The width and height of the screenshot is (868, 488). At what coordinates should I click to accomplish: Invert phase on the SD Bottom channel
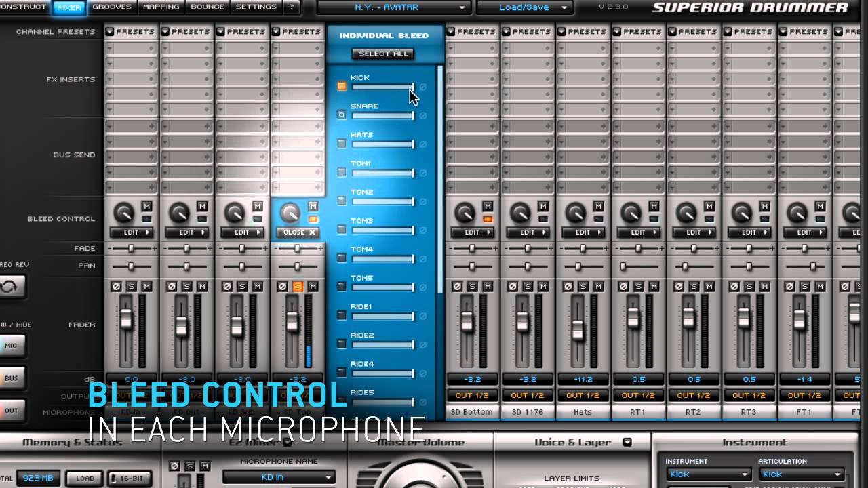456,287
